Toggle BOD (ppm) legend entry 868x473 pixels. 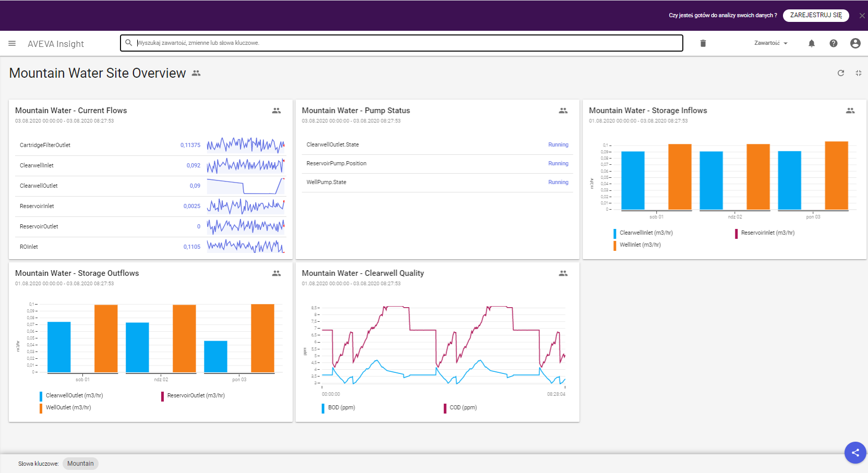point(339,408)
